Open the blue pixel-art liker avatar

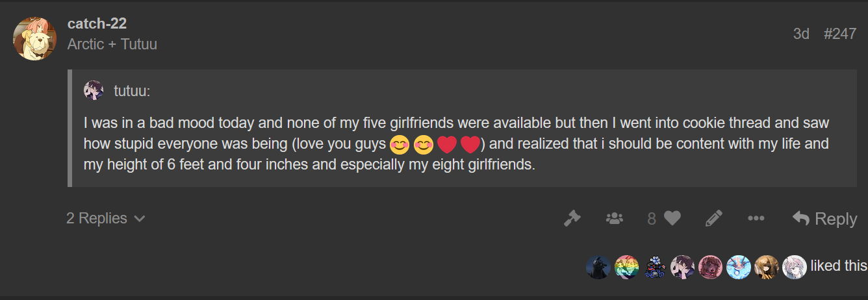tap(654, 267)
